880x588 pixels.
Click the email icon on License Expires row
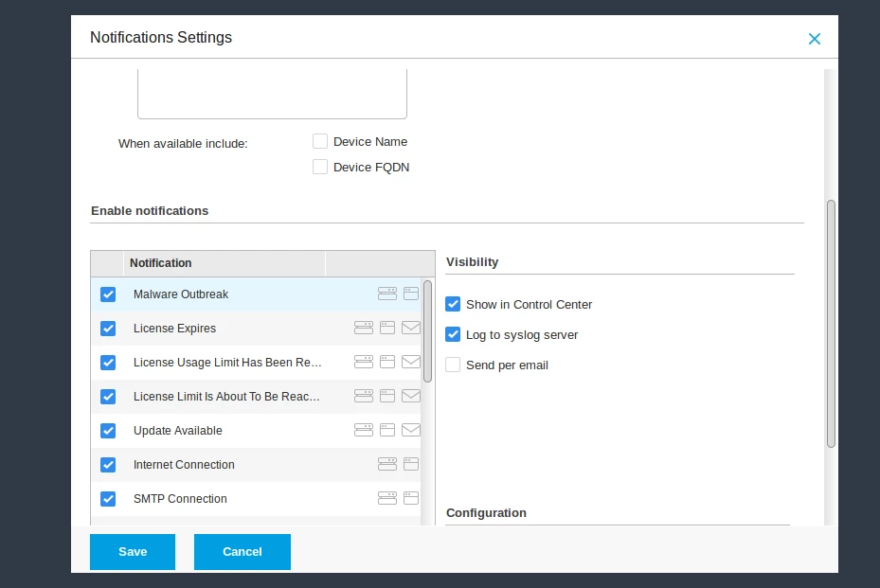coord(411,329)
